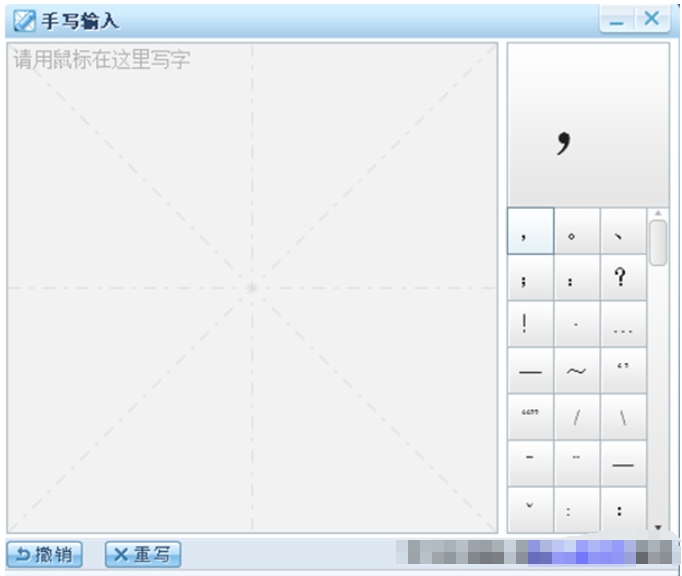Screen dimensions: 682x576
Task: Insert the exclamation mark symbol
Action: (x=530, y=324)
